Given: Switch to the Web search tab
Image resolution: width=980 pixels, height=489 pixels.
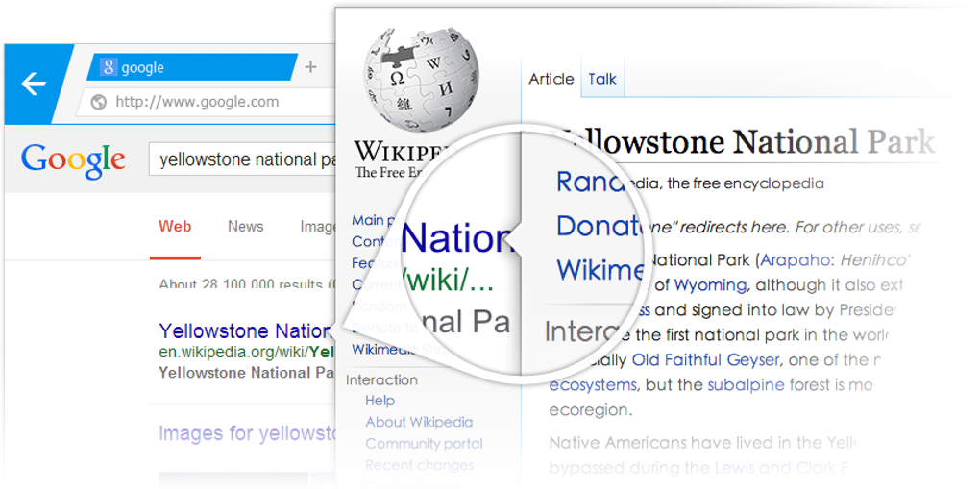Looking at the screenshot, I should click(175, 227).
